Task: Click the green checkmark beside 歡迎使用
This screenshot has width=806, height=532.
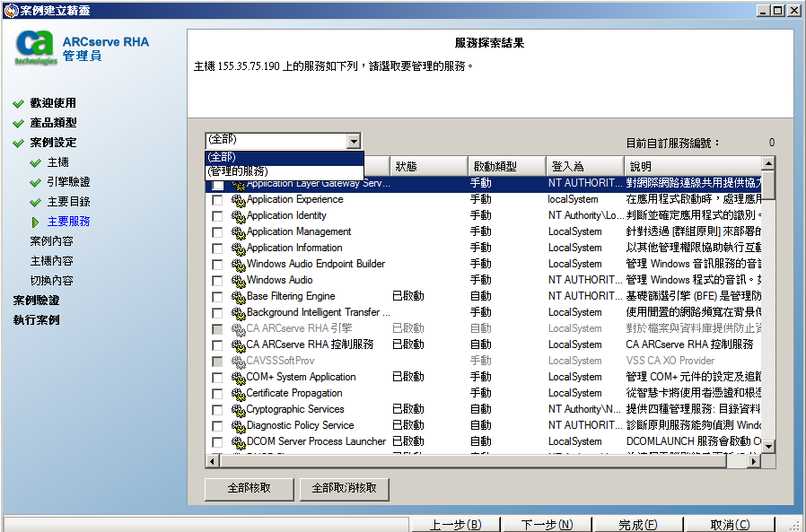Action: click(19, 104)
